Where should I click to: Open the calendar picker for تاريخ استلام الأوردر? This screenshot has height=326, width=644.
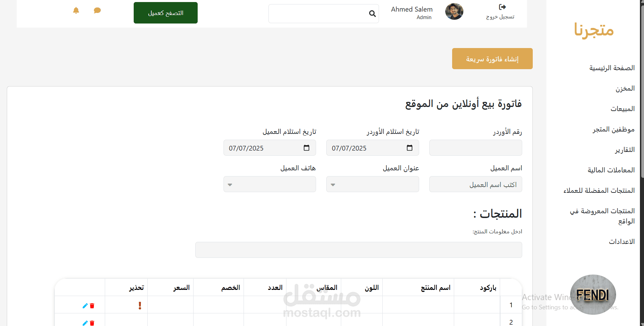click(x=410, y=148)
